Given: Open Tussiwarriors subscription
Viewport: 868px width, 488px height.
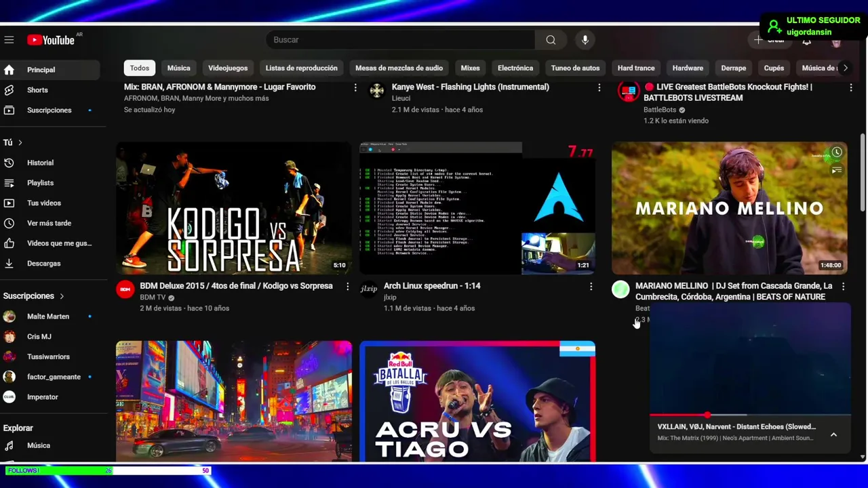Looking at the screenshot, I should coord(51,357).
